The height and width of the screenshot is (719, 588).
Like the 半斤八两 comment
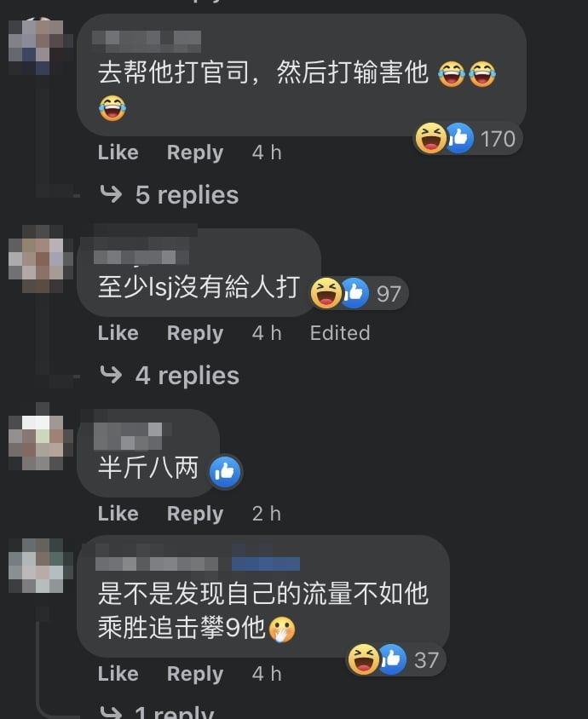coord(118,514)
